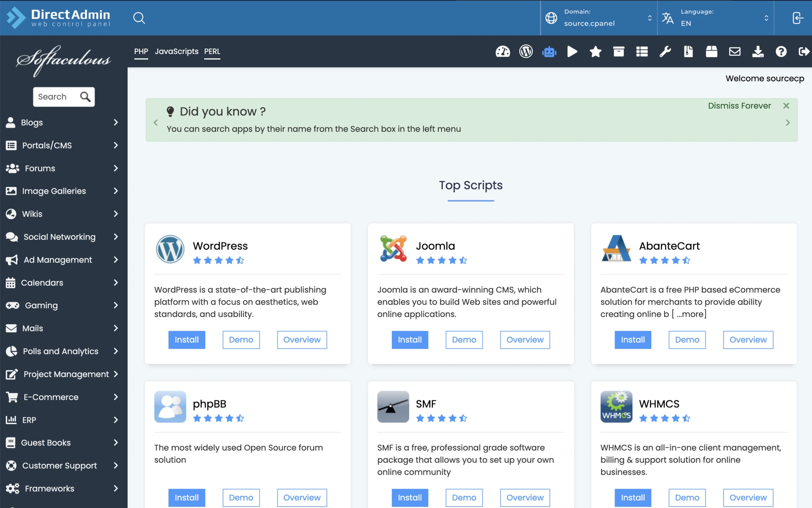
Task: Click the download import icon
Action: click(758, 52)
